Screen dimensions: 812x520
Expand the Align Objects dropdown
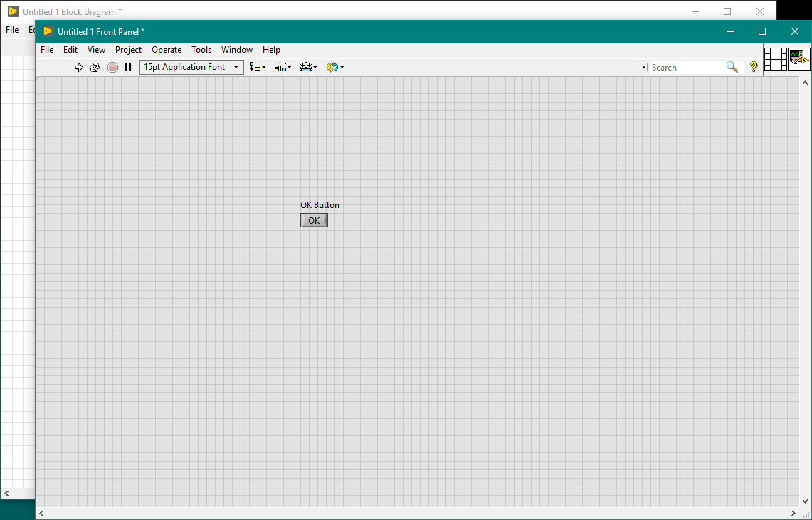[258, 67]
